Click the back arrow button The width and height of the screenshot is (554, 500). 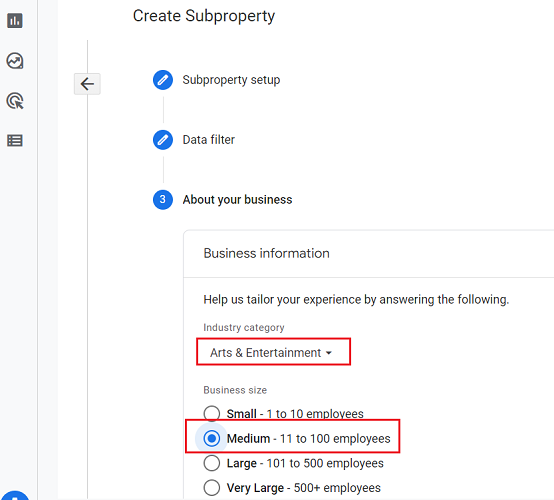click(87, 84)
